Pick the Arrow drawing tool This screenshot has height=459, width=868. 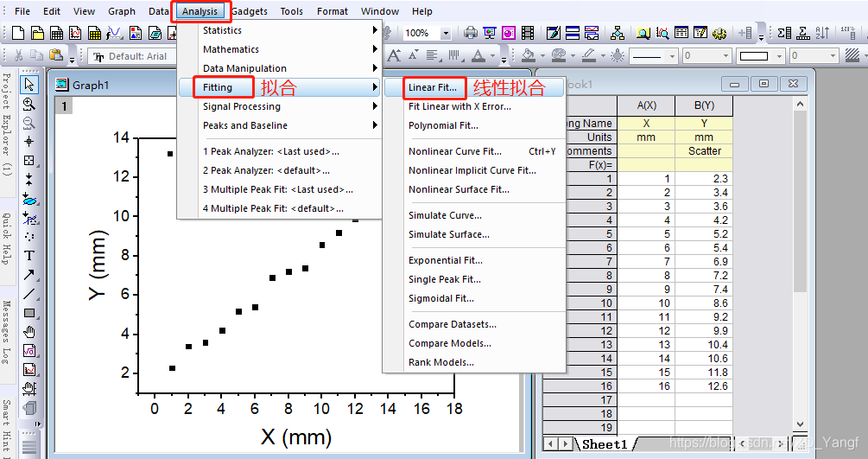[29, 274]
